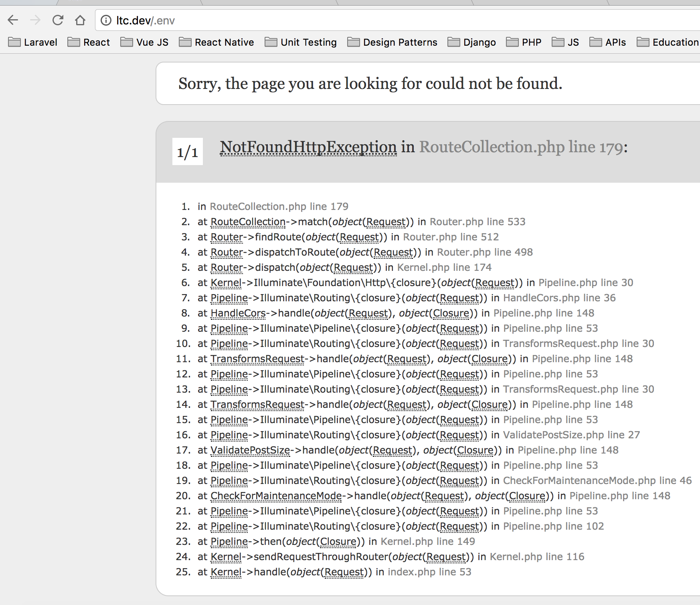
Task: Click Kernel.php line 149 file reference
Action: pyautogui.click(x=428, y=541)
